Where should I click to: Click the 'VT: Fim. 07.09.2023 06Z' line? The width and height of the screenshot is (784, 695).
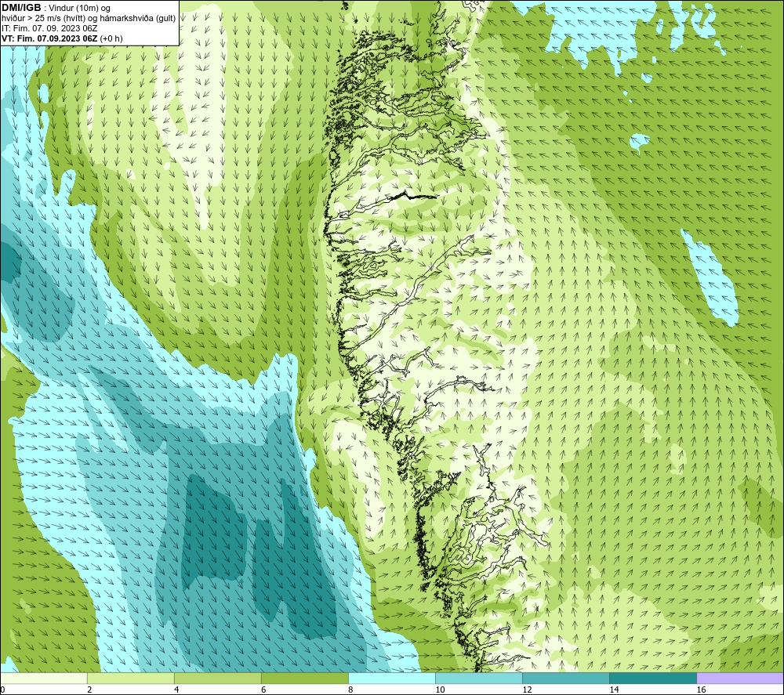[x=49, y=38]
